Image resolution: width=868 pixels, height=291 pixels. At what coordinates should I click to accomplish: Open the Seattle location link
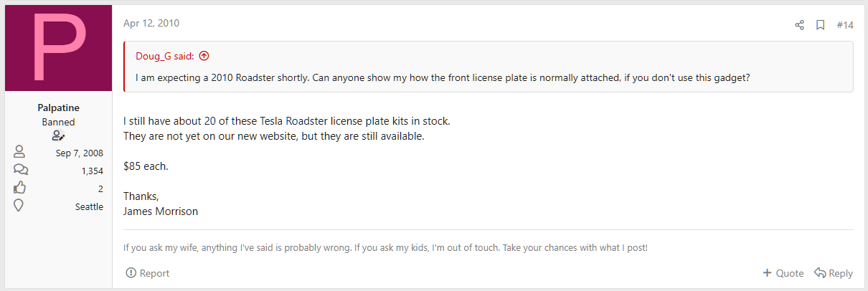(x=89, y=206)
